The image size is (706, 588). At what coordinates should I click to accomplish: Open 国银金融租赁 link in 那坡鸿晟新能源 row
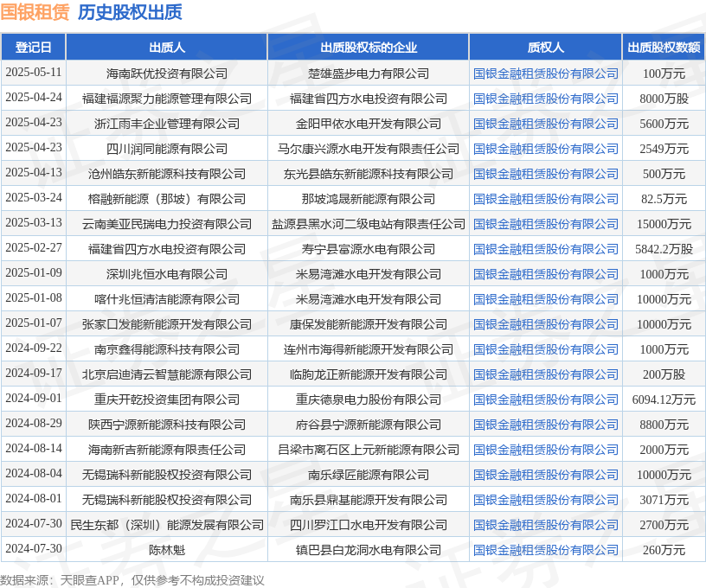(545, 199)
